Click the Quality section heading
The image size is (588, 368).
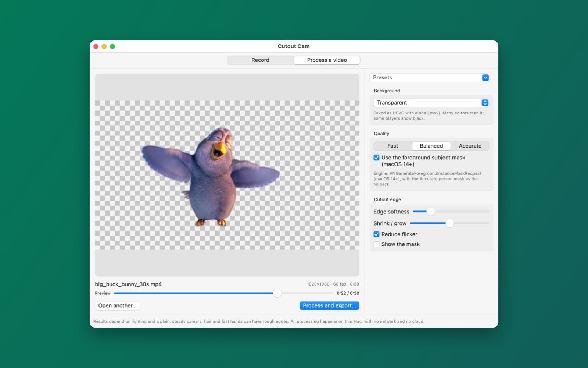(381, 134)
